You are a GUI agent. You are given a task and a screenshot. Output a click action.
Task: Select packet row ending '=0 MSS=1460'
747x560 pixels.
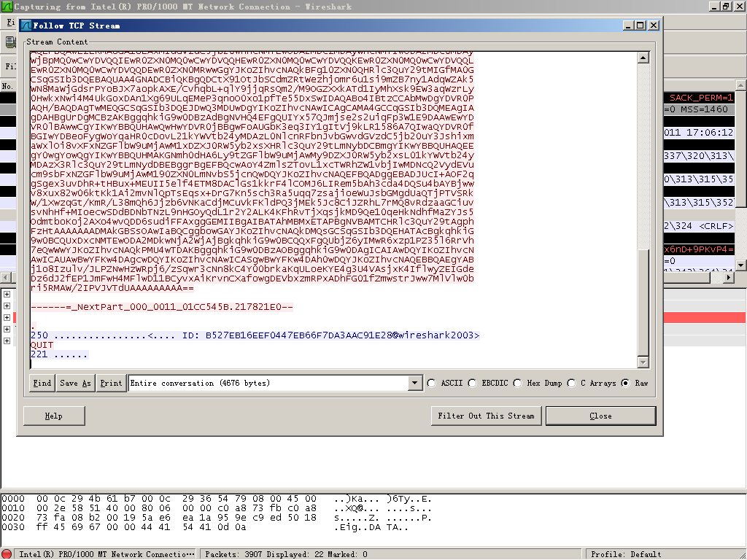[700, 109]
